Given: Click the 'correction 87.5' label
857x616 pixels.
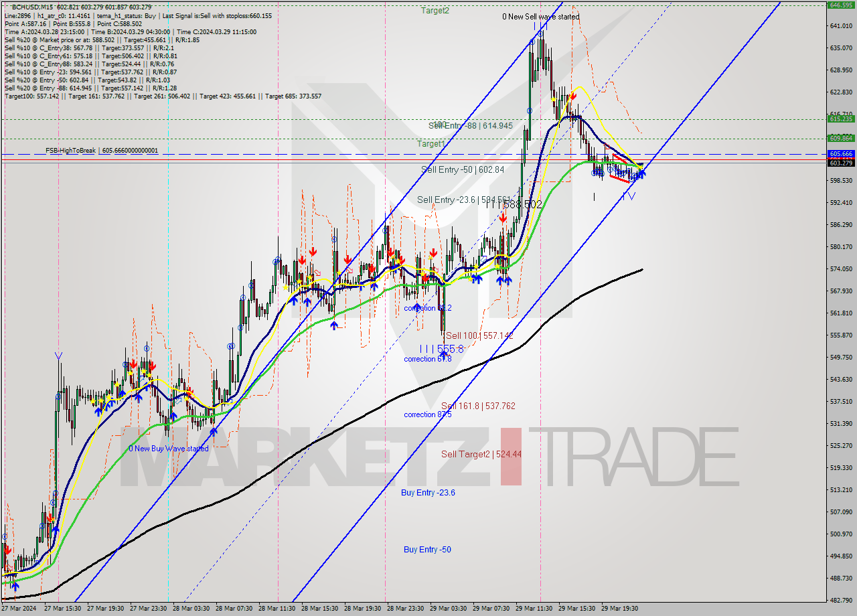Looking at the screenshot, I should [x=428, y=414].
